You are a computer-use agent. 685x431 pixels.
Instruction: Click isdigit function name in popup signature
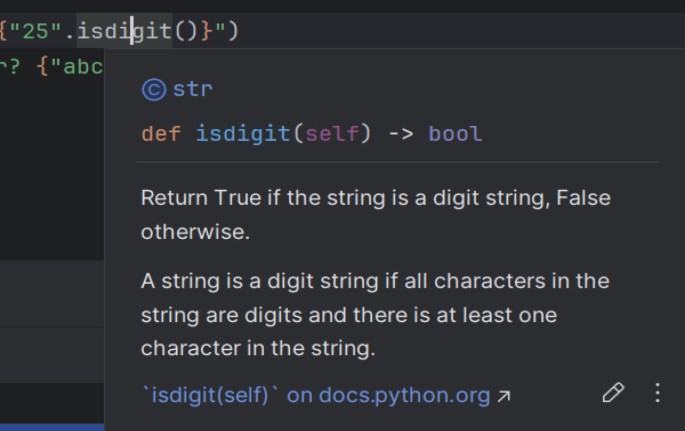click(243, 134)
